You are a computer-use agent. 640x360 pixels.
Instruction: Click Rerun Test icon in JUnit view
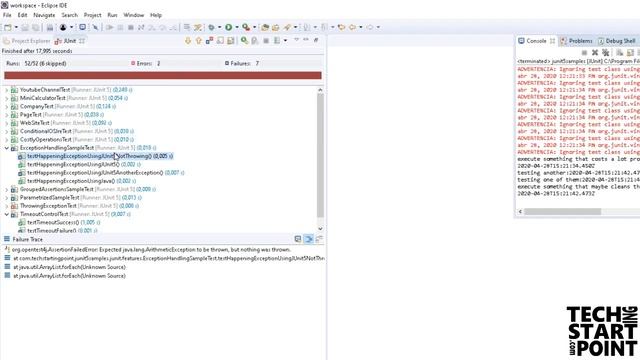tap(244, 40)
